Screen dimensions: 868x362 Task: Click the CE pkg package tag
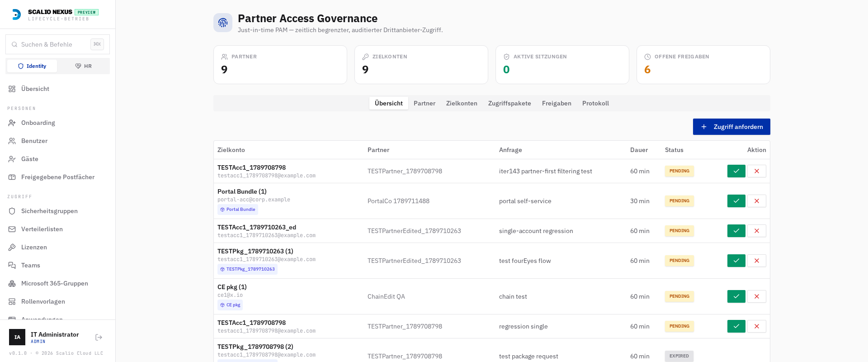230,305
